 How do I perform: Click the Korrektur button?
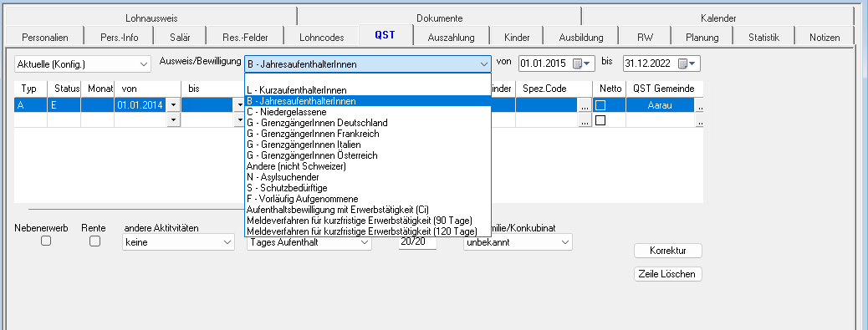[x=668, y=251]
